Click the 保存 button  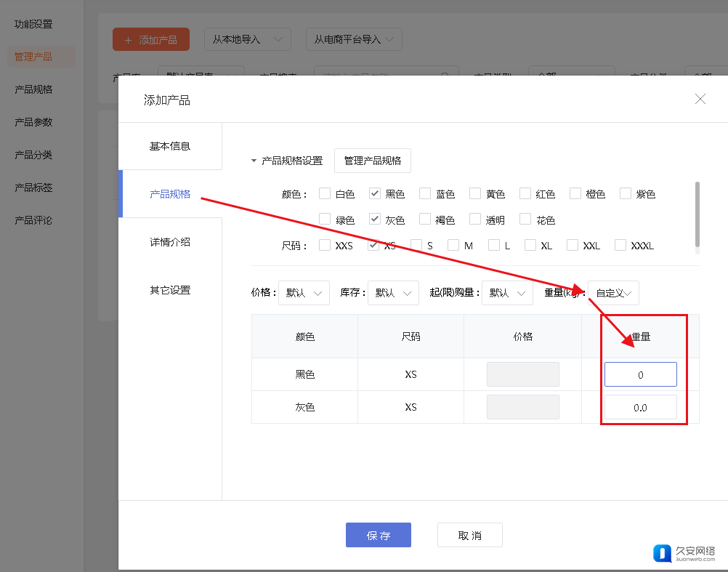[378, 536]
